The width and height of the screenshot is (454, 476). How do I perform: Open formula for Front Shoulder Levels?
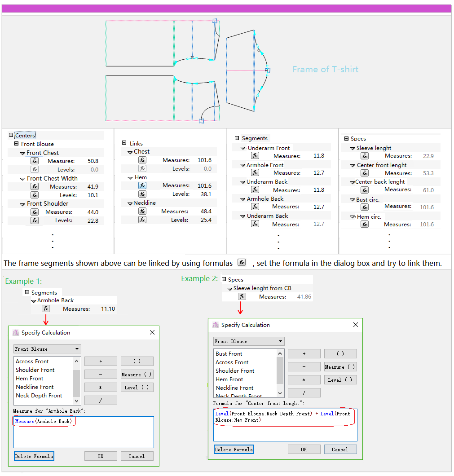pos(35,220)
